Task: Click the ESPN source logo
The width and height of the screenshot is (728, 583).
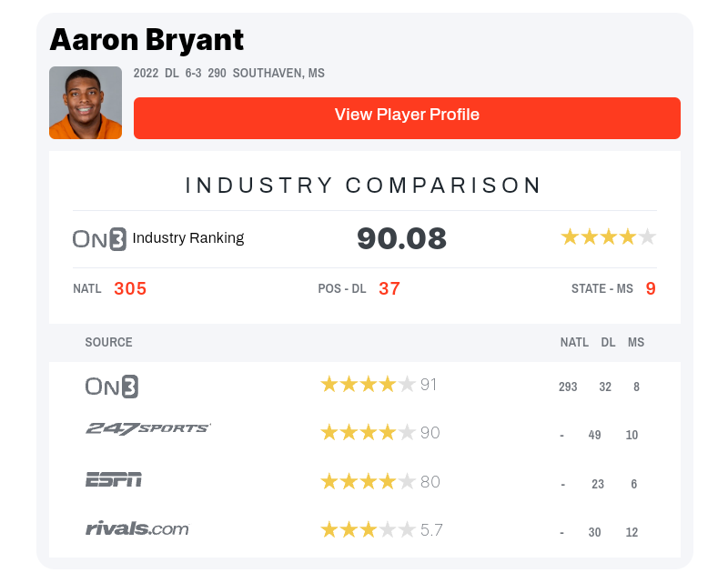Action: click(114, 479)
